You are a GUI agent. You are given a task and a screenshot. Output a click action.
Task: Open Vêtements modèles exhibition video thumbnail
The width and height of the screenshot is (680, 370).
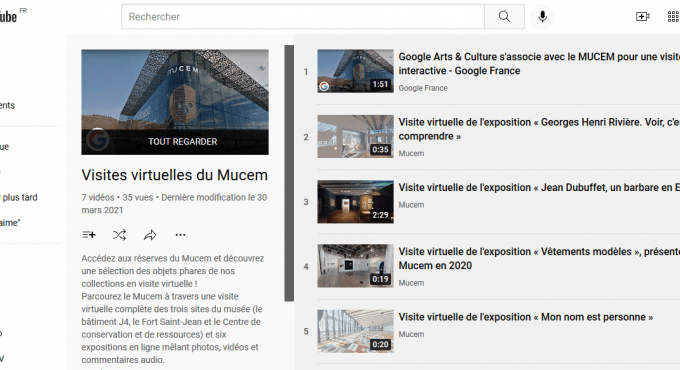coord(355,265)
